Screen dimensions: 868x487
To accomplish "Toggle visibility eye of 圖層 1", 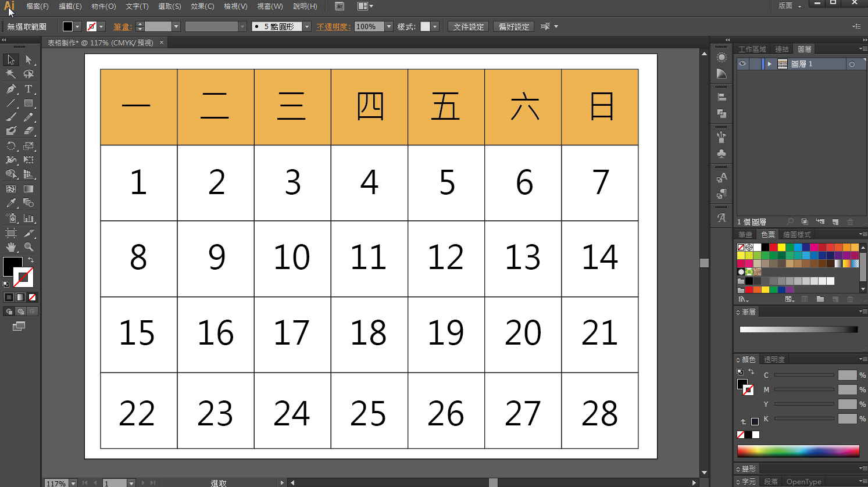I will pyautogui.click(x=742, y=64).
